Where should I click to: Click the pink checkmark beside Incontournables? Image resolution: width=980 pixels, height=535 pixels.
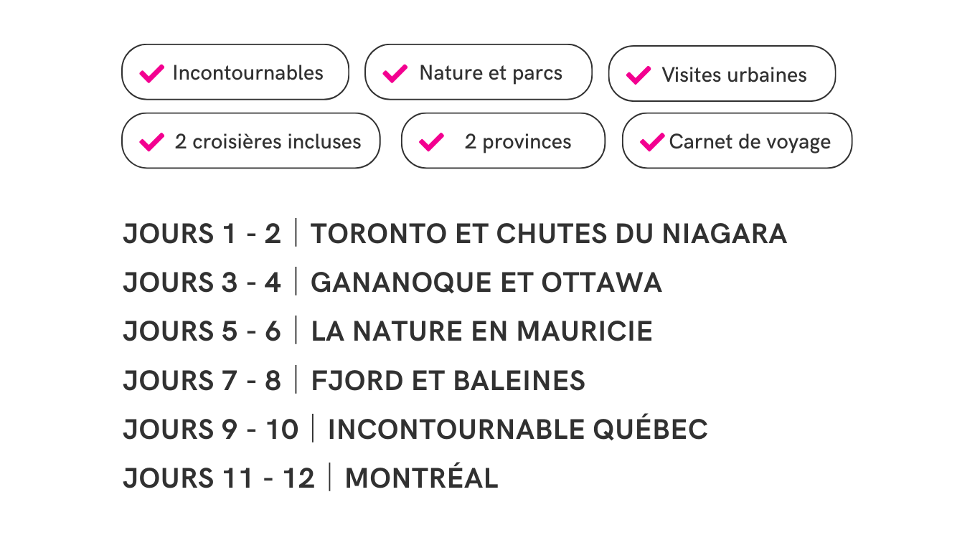(151, 73)
